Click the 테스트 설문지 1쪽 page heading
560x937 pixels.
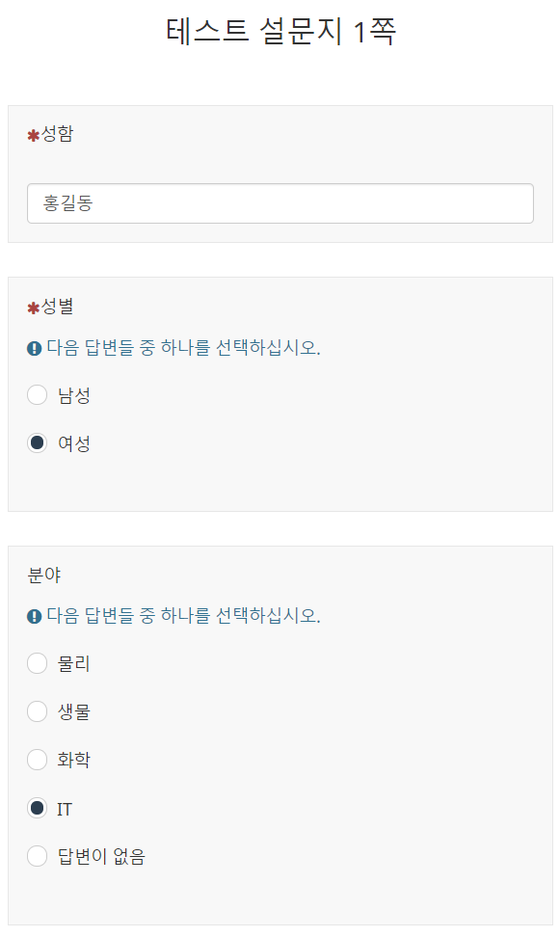pyautogui.click(x=280, y=31)
